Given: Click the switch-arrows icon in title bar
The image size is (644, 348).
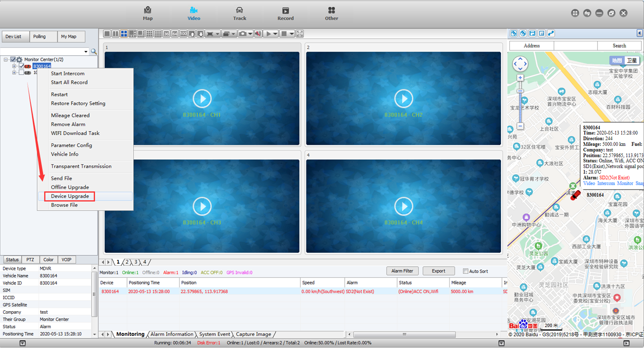Looking at the screenshot, I should [x=587, y=13].
